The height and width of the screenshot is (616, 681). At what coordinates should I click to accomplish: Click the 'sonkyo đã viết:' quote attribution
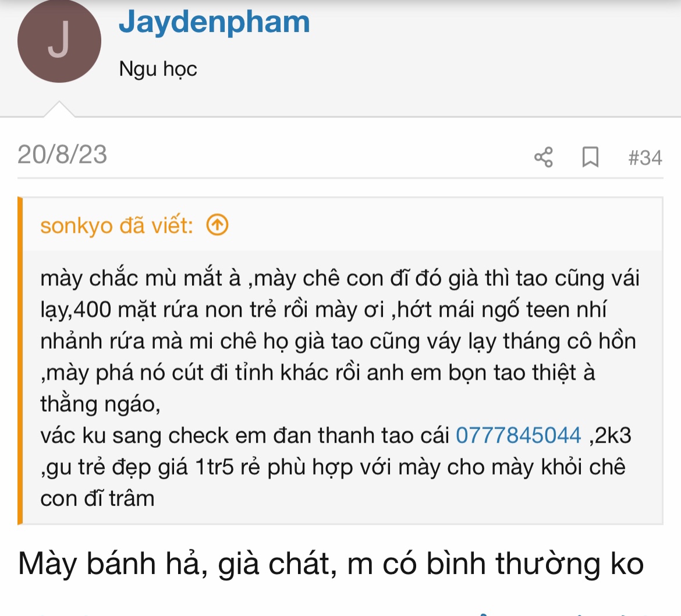click(x=116, y=225)
